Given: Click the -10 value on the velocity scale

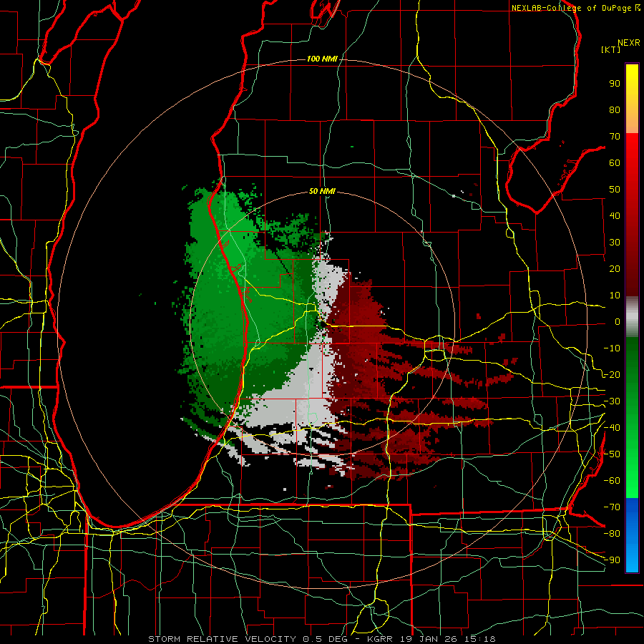Looking at the screenshot, I should 612,348.
